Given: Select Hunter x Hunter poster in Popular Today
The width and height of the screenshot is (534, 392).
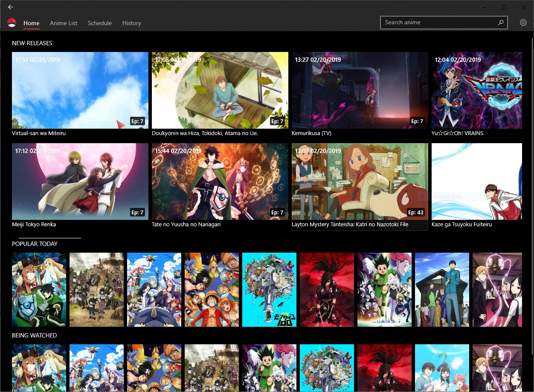Looking at the screenshot, I should [384, 290].
